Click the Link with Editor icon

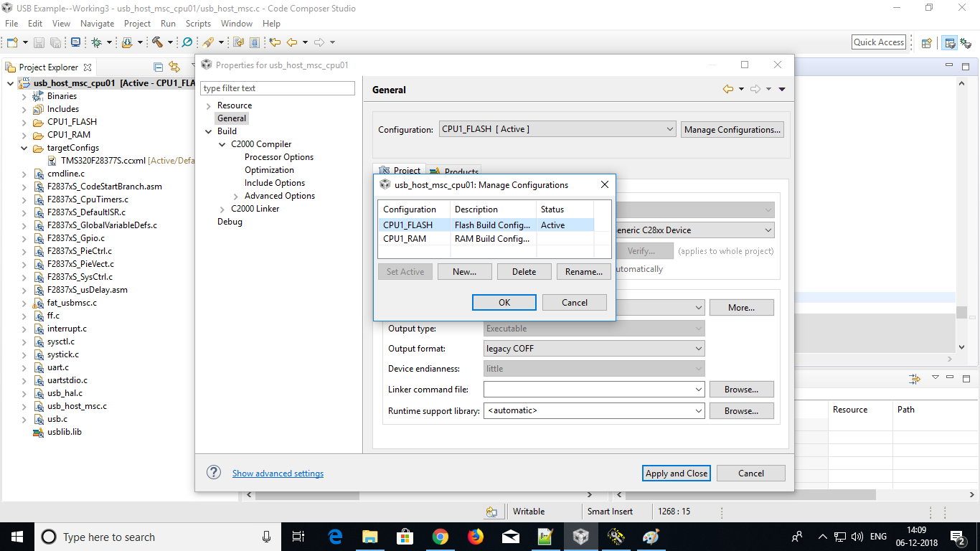[174, 67]
